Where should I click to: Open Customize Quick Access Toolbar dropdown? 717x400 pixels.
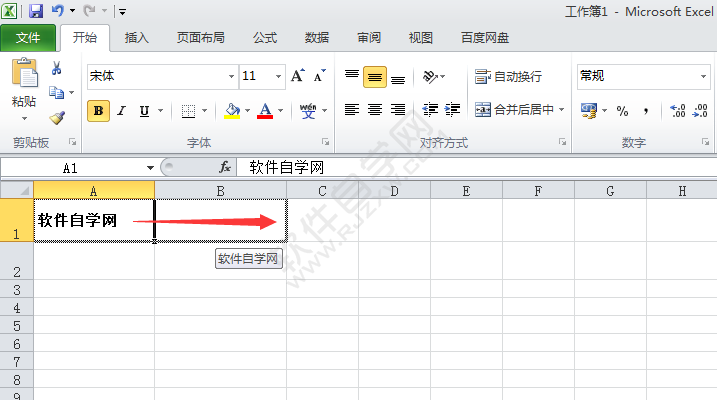(122, 12)
